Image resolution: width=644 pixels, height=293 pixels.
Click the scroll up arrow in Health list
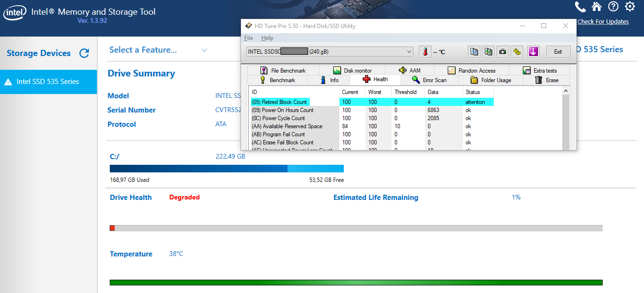pyautogui.click(x=566, y=91)
